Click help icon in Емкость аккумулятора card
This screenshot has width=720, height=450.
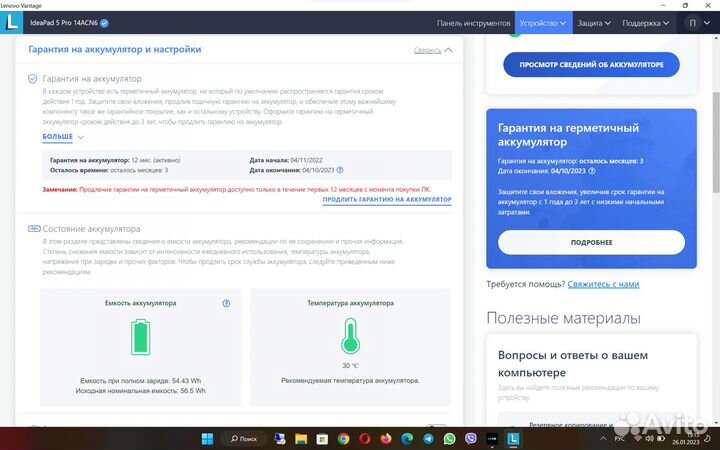(x=226, y=303)
